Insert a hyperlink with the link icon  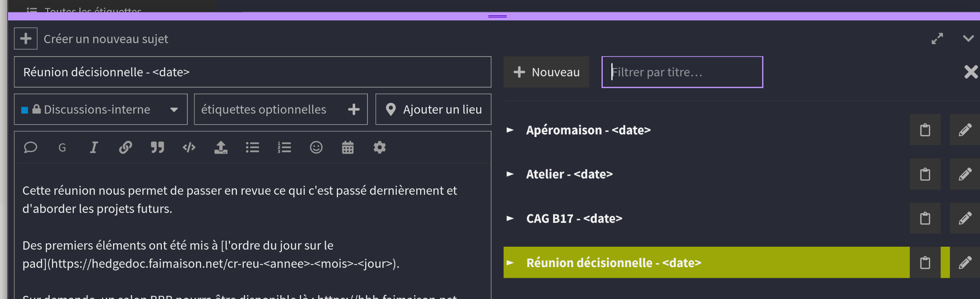click(125, 148)
